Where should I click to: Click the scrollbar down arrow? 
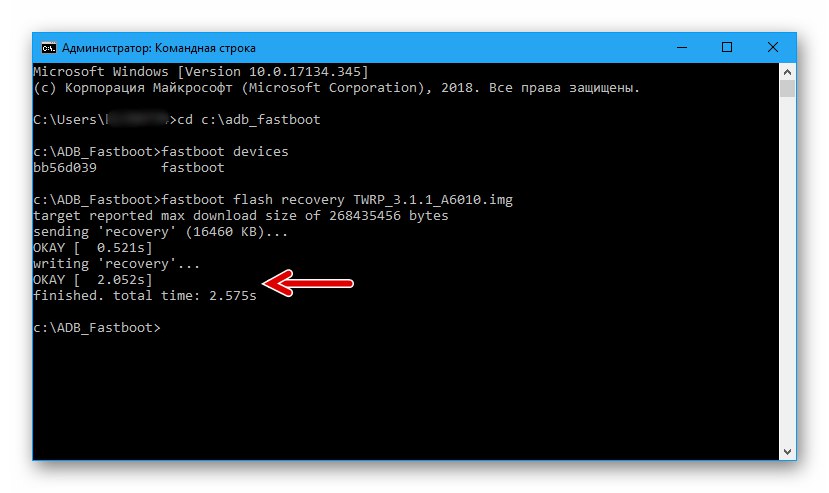pyautogui.click(x=787, y=449)
